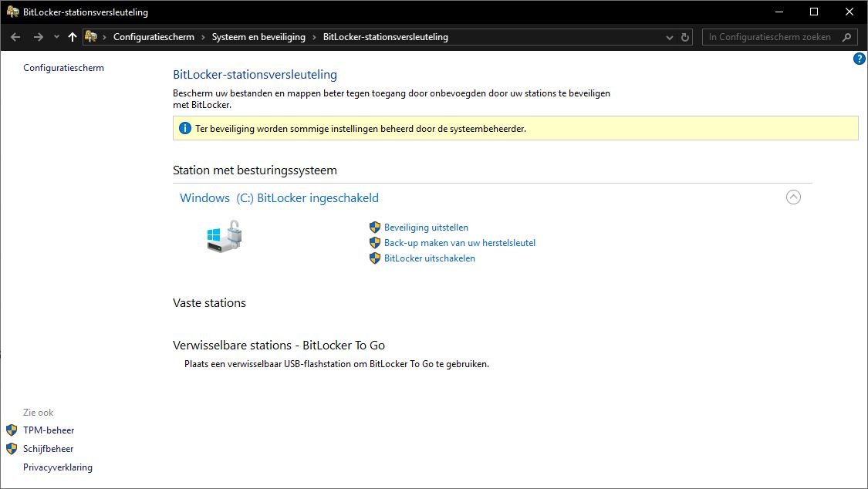Click the BitLocker-stationsversleuteling page heading

tap(255, 75)
